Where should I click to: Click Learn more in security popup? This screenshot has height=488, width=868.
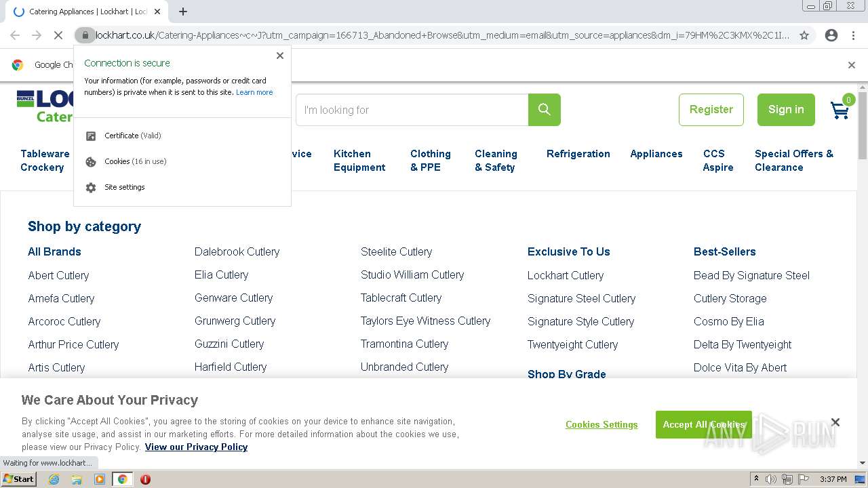(254, 92)
